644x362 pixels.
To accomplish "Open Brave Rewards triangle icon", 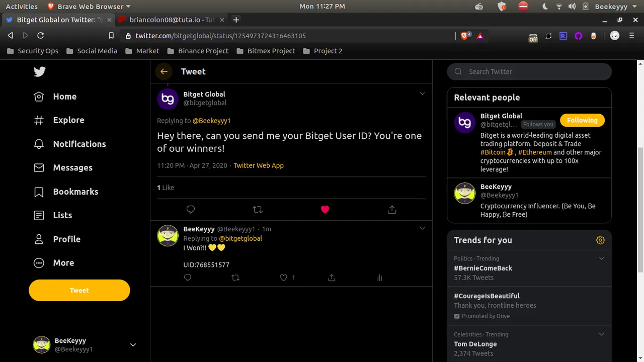I will (x=480, y=36).
